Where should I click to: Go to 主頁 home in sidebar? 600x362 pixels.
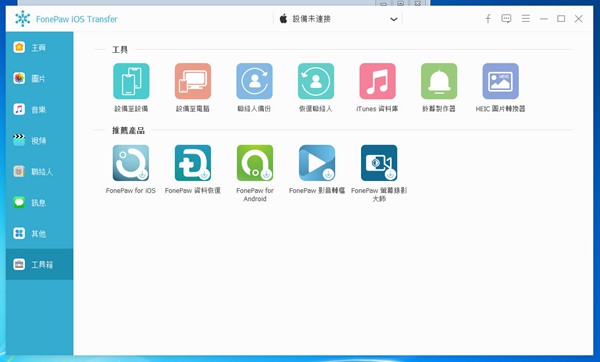point(39,47)
